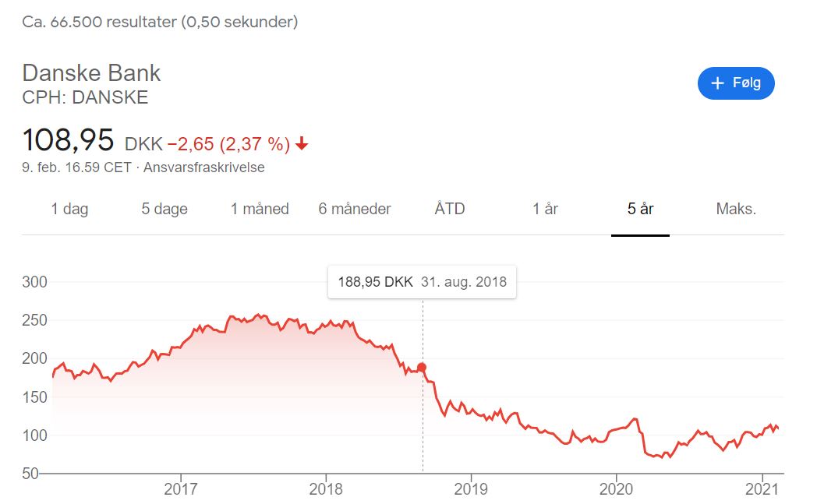
Task: Click the 188,95 DKK tooltip box
Action: [x=422, y=282]
